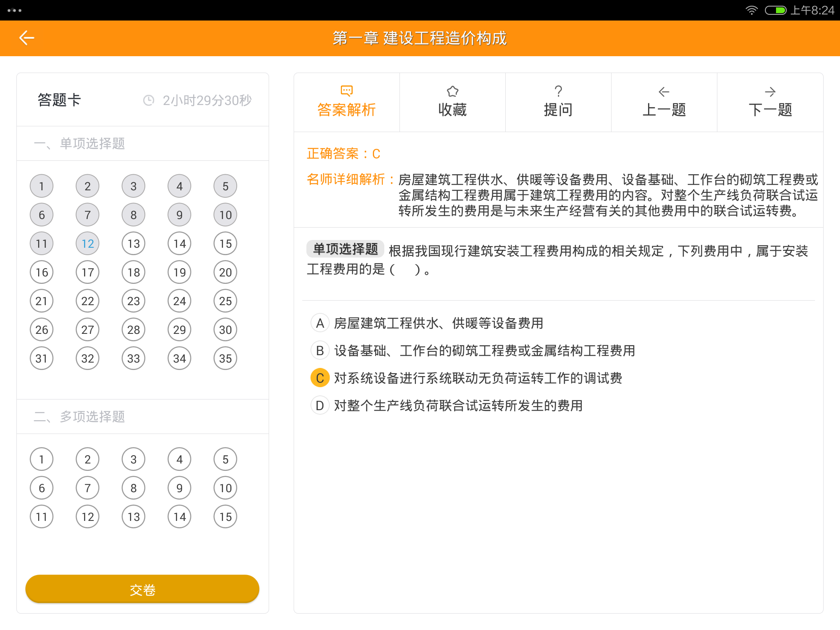The image size is (840, 630).
Task: Jump to single-choice question 23
Action: [x=133, y=301]
